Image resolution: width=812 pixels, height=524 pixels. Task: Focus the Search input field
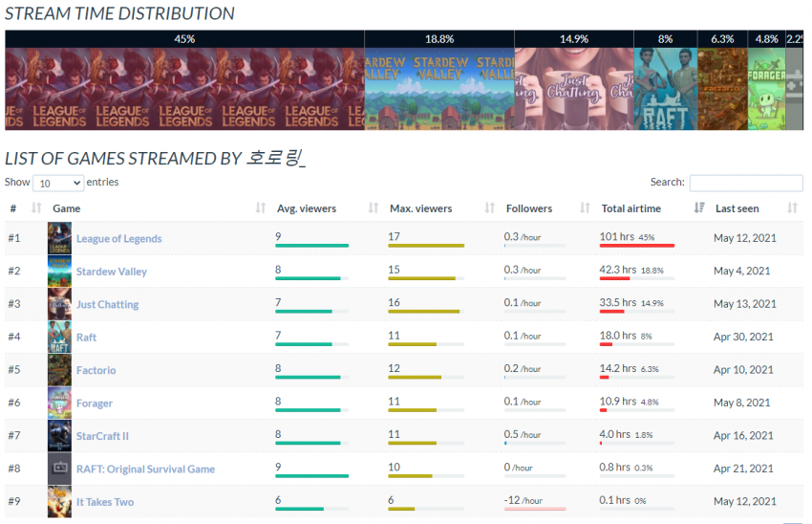[746, 183]
